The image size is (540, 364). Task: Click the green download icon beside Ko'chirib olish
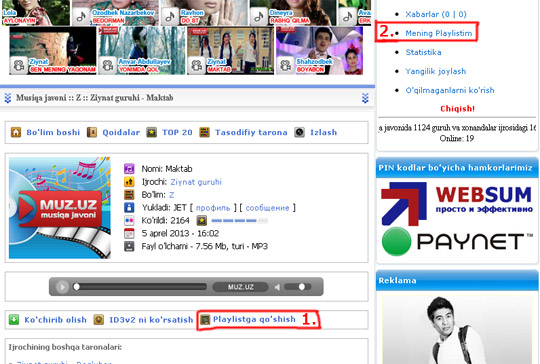14,320
